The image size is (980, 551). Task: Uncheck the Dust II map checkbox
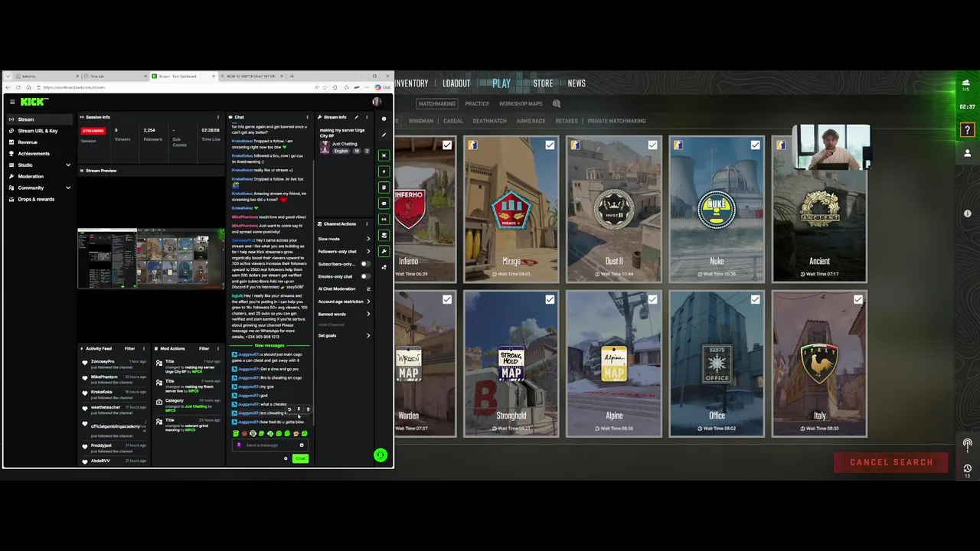[x=652, y=145]
